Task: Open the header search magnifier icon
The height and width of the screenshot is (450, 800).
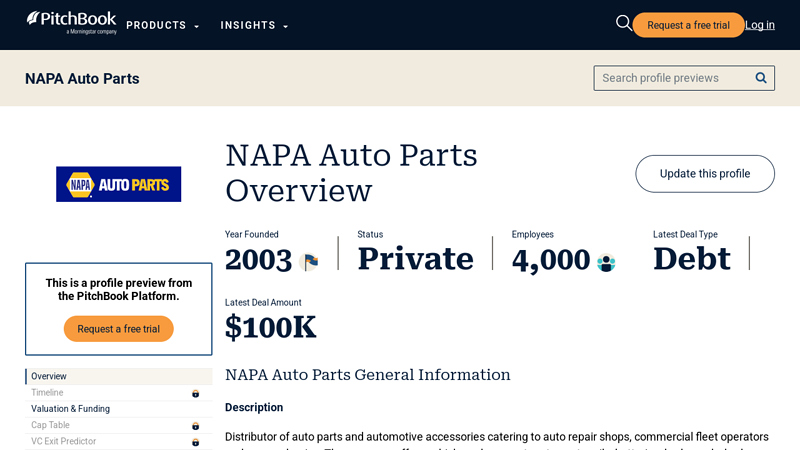Action: [x=623, y=23]
